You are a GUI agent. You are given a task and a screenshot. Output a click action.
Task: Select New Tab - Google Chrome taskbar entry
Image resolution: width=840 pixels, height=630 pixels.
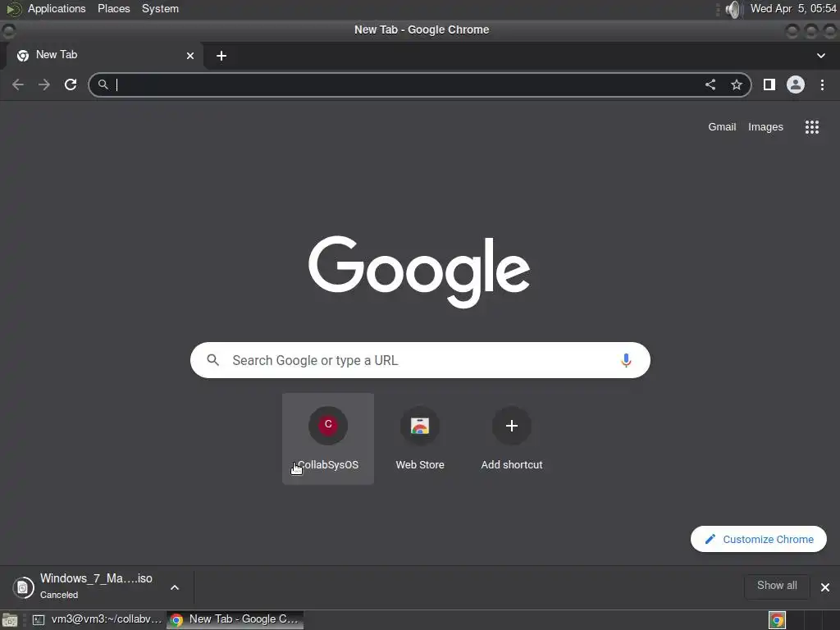coord(235,619)
